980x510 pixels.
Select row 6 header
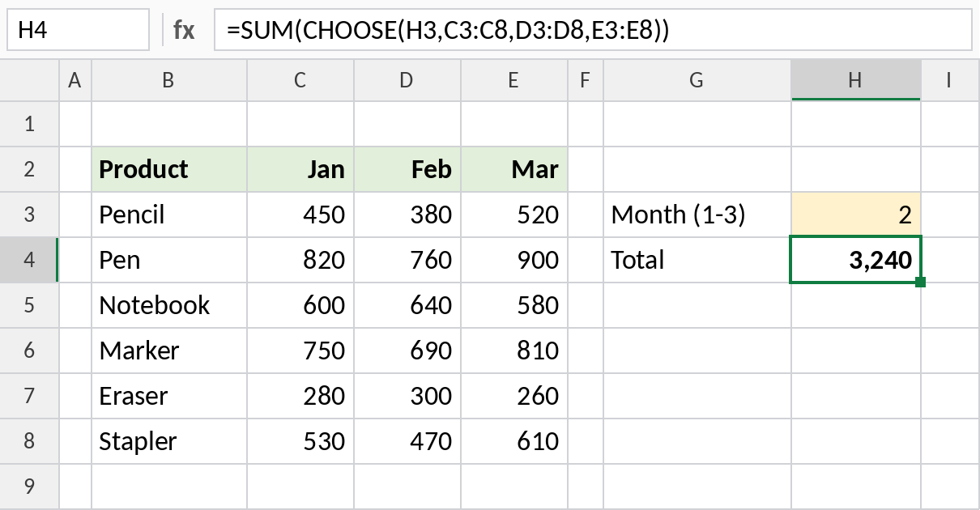coord(29,351)
